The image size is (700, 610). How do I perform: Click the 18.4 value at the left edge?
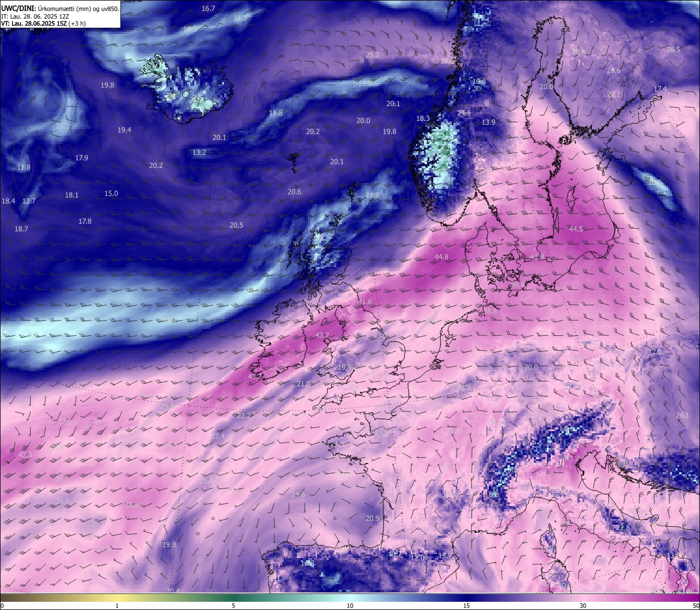click(x=8, y=201)
